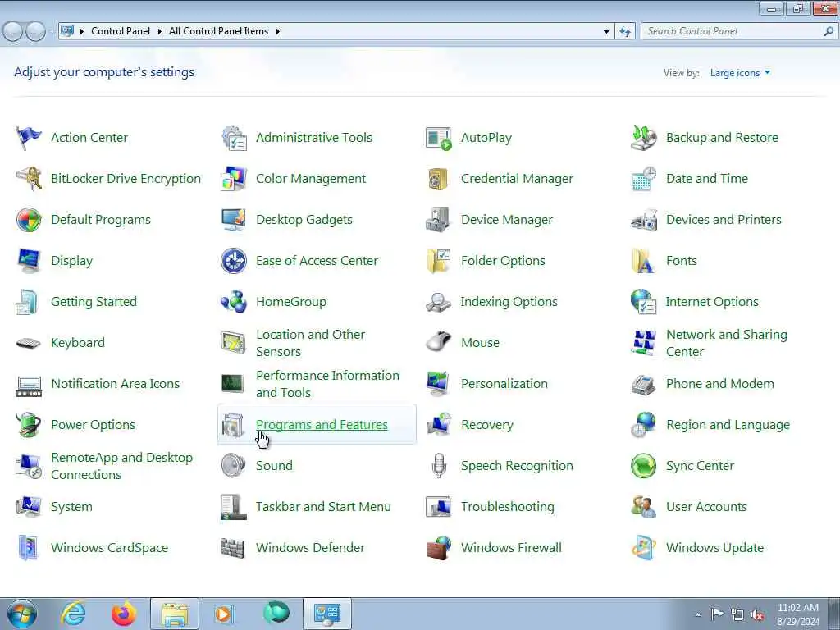Open Taskbar and Start Menu link
This screenshot has height=630, width=840.
tap(323, 507)
